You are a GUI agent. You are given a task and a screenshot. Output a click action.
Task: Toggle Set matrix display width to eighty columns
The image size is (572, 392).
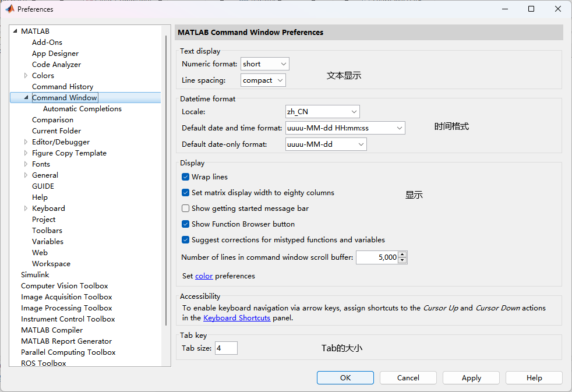coord(185,193)
